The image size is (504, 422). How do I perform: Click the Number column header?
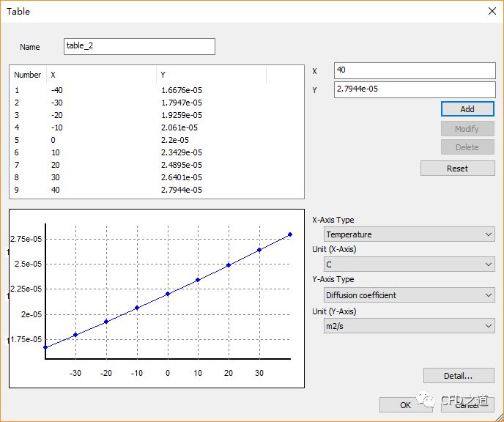[28, 75]
